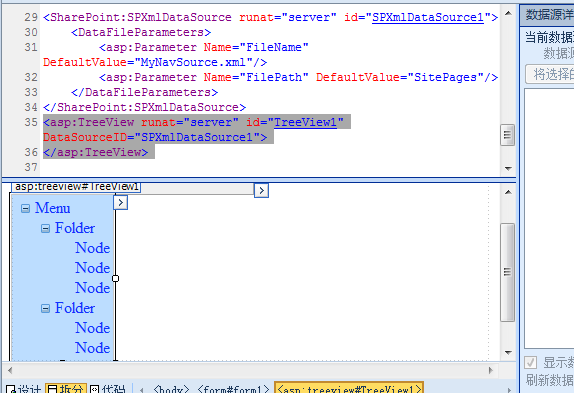The height and width of the screenshot is (393, 574).
Task: Click the TreeView right-edge resize handle
Action: pyautogui.click(x=115, y=278)
